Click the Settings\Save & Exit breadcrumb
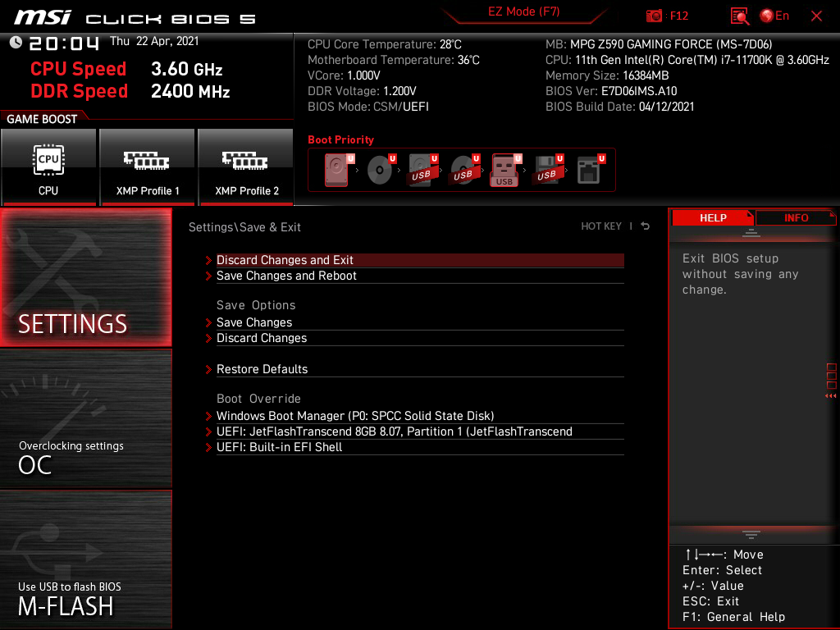 (244, 227)
